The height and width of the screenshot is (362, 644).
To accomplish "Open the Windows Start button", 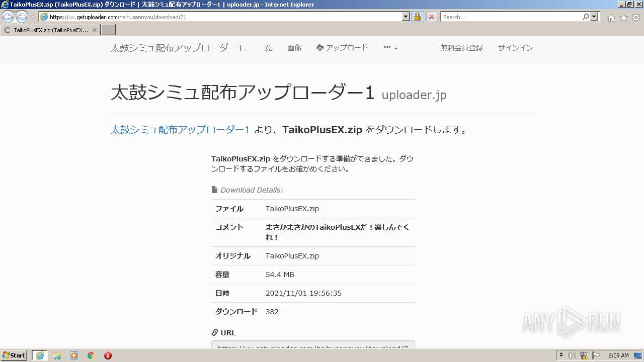I will pos(14,355).
